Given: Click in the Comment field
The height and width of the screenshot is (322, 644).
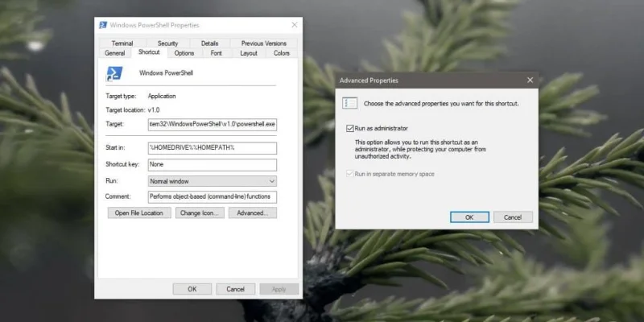Looking at the screenshot, I should coord(213,196).
